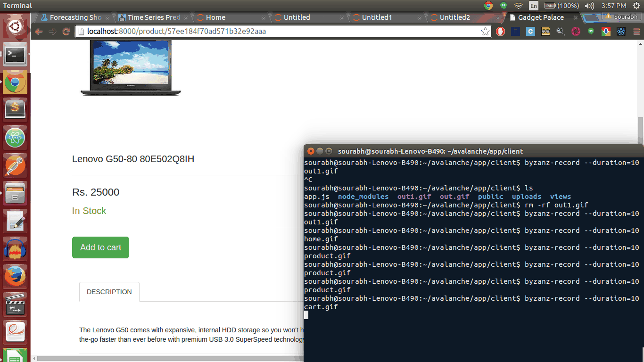Click the price text Rs. 25000
This screenshot has height=362, width=644.
click(96, 192)
